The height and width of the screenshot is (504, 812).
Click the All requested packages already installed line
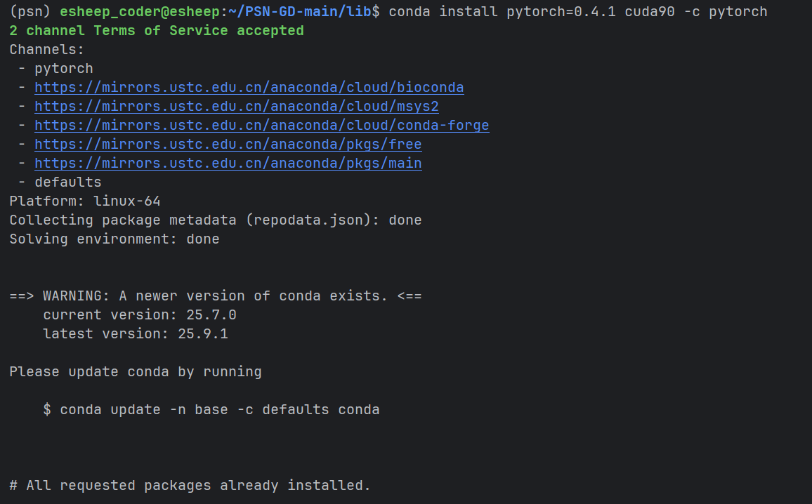(190, 486)
